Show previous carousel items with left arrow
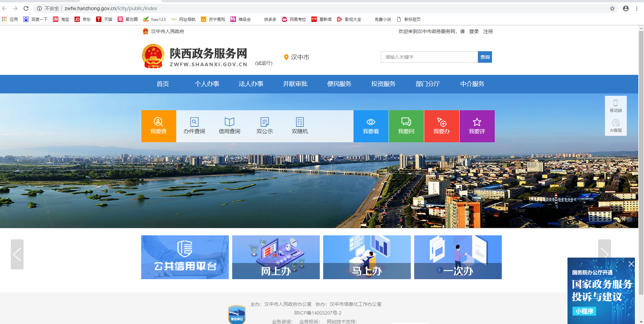Screen dimensions: 644x324 pyautogui.click(x=17, y=254)
